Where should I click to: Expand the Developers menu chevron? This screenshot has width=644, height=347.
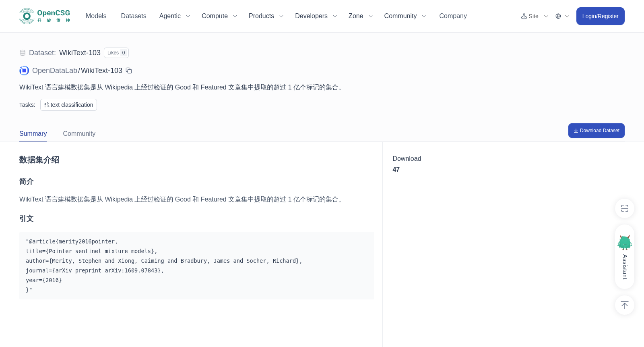pos(335,16)
